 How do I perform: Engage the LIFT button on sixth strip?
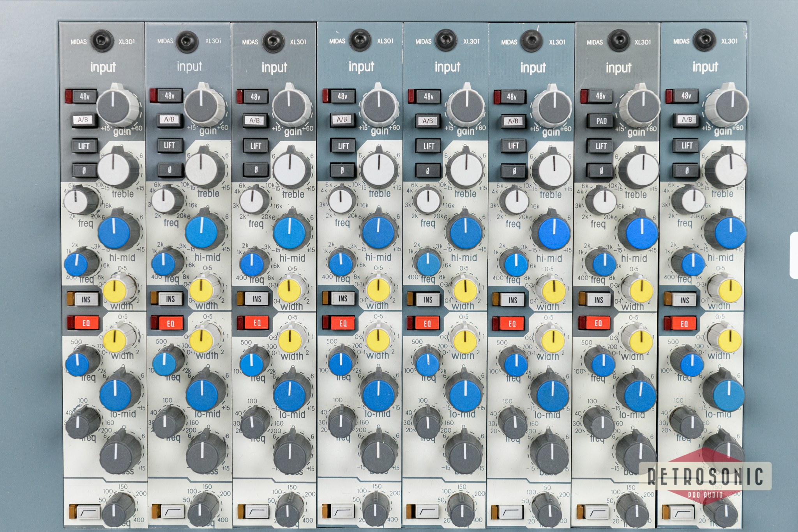point(514,146)
